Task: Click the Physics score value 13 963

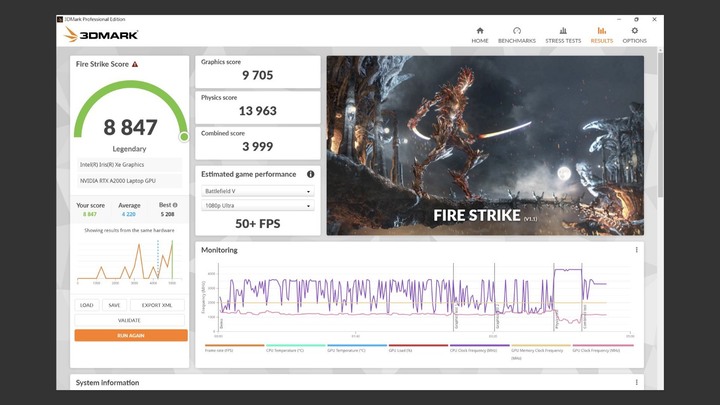Action: 258,111
